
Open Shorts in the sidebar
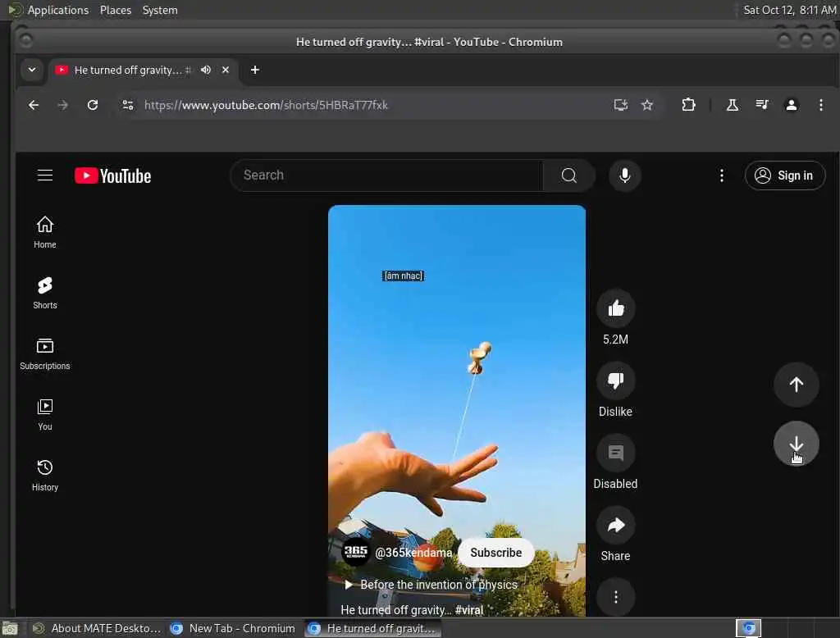pos(45,293)
